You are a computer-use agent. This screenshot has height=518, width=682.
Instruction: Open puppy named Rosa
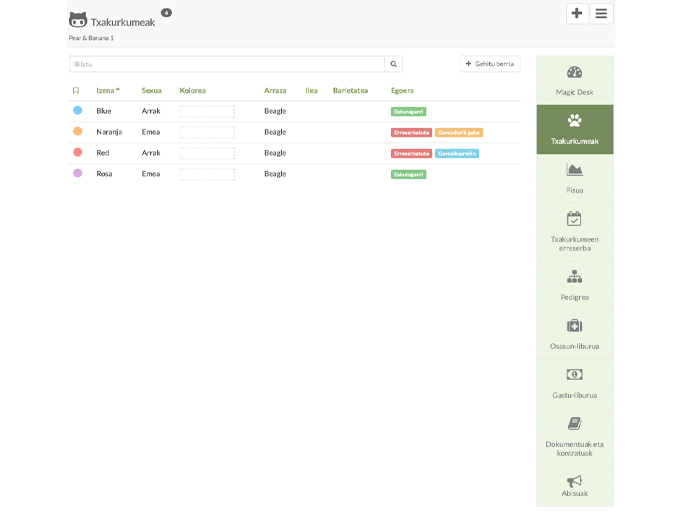(104, 174)
